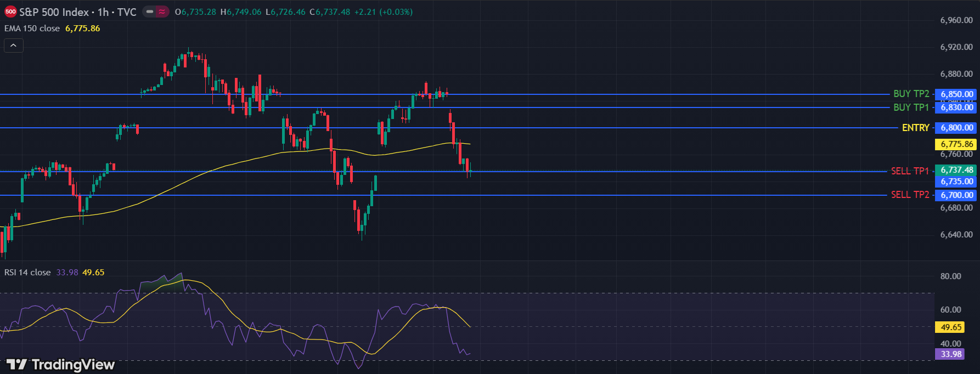Viewport: 980px width, 374px height.
Task: Click the 6,700.00 blue price tag
Action: click(x=956, y=195)
